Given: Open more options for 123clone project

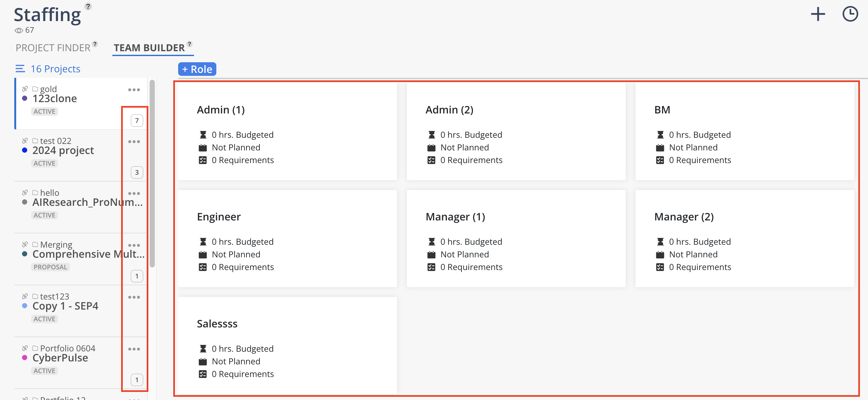Looking at the screenshot, I should [x=134, y=90].
